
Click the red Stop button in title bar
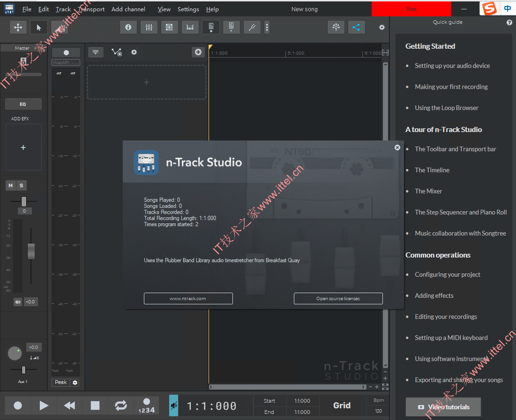click(x=411, y=9)
